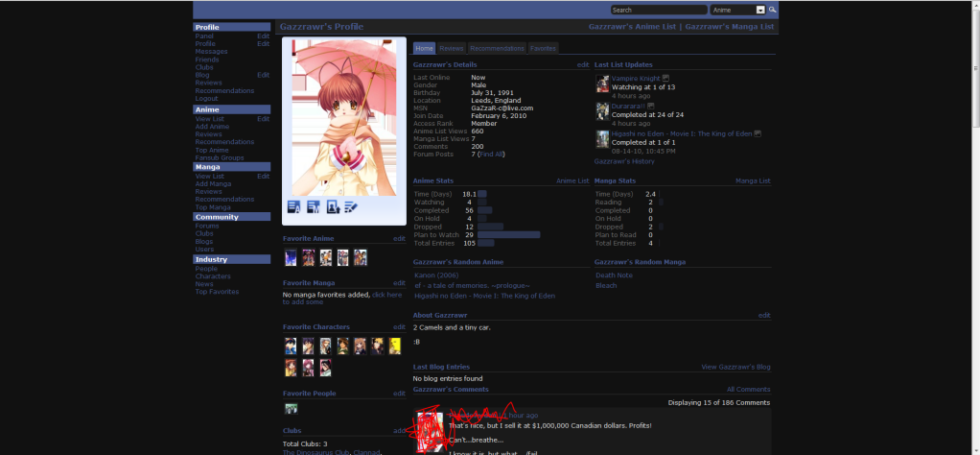Open Anime List link beside Anime Stats
980x455 pixels.
click(572, 180)
